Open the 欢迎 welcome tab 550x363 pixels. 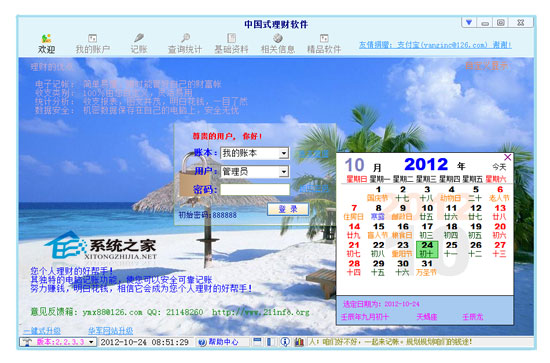[47, 44]
